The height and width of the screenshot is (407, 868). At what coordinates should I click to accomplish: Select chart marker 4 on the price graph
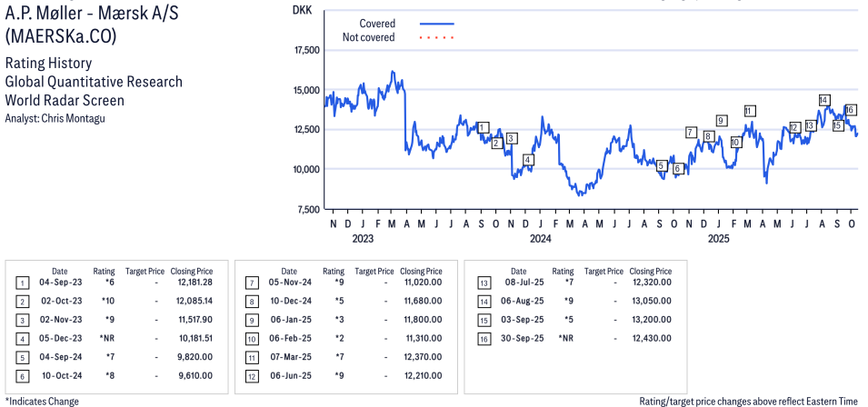coord(528,160)
